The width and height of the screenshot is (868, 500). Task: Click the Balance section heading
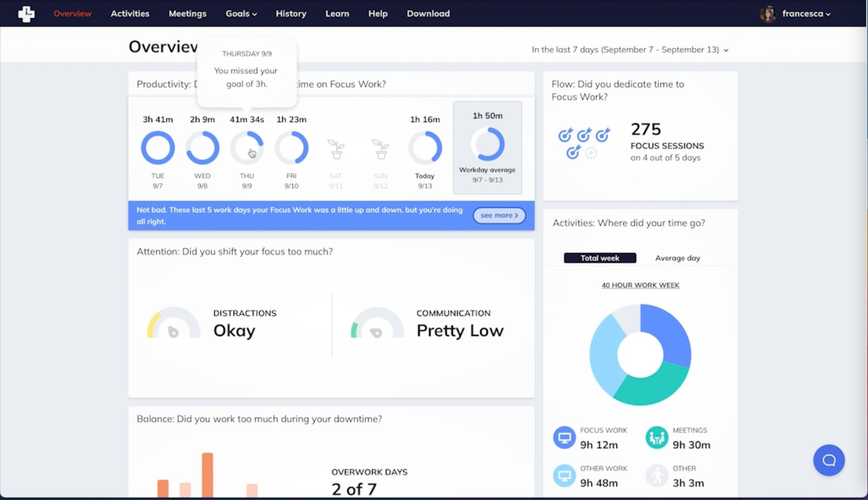pos(259,419)
